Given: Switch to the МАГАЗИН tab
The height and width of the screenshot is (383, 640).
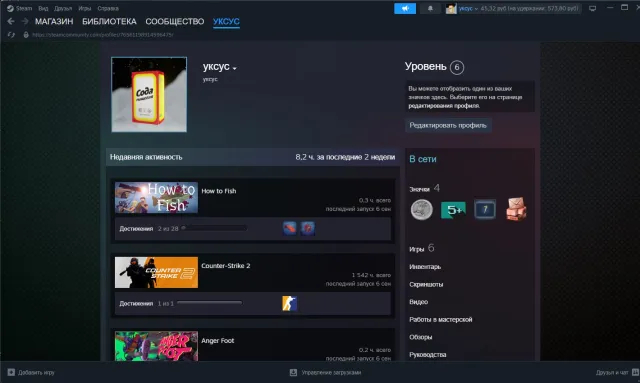Looking at the screenshot, I should 54,22.
